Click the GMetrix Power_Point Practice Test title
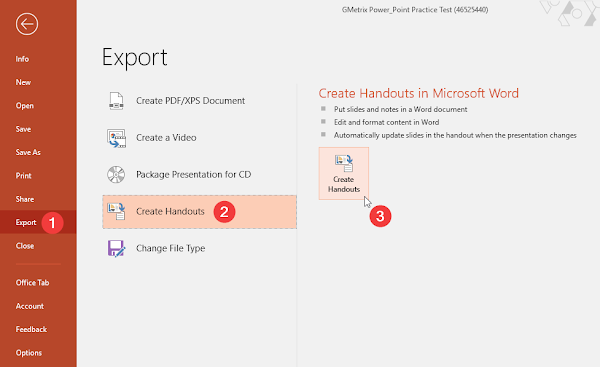The width and height of the screenshot is (600, 367). click(415, 10)
